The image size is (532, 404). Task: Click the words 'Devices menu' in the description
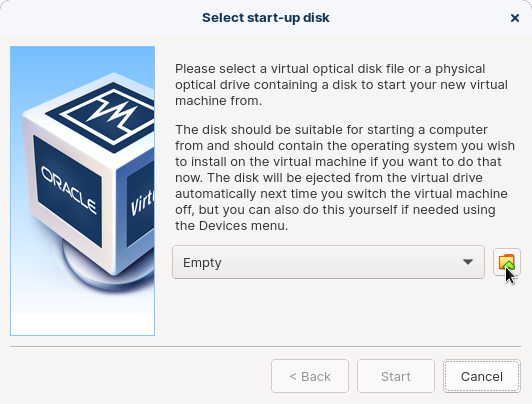243,226
